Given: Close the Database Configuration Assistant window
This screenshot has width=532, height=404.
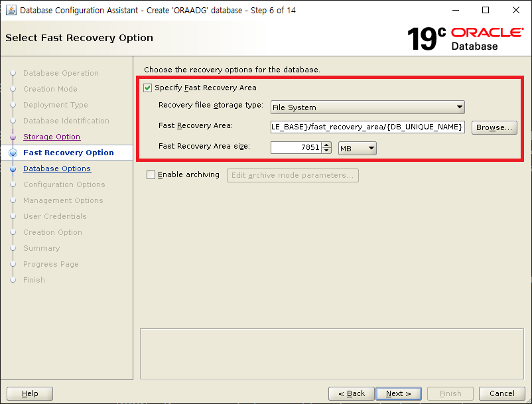Looking at the screenshot, I should click(515, 10).
